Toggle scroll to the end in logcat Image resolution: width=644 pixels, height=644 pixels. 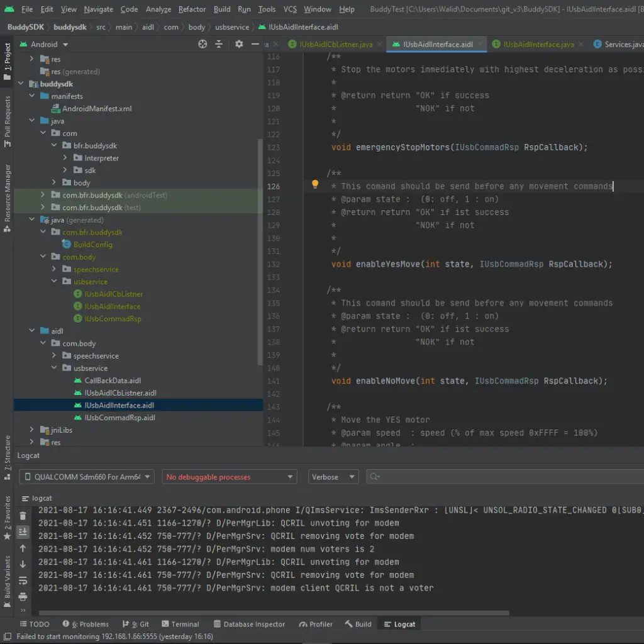(23, 532)
